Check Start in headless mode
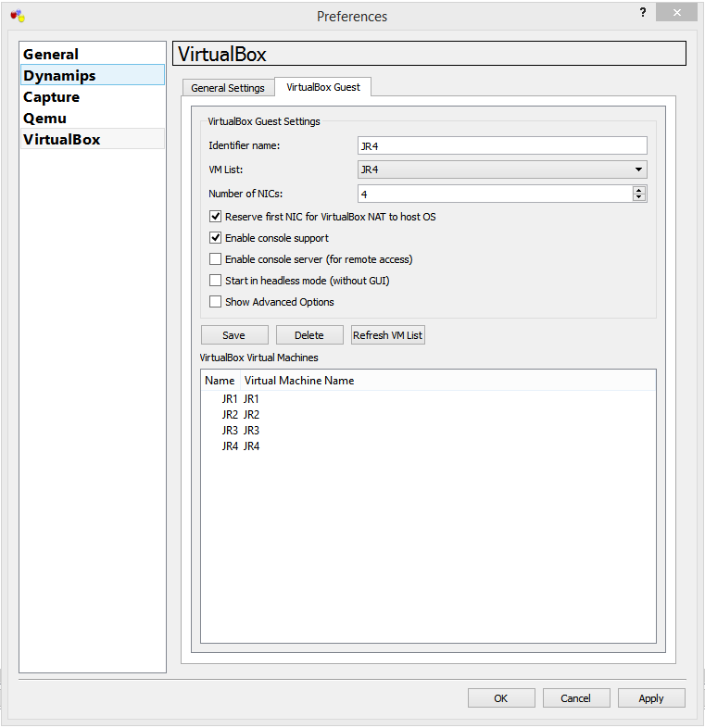Image resolution: width=705 pixels, height=728 pixels. tap(215, 281)
